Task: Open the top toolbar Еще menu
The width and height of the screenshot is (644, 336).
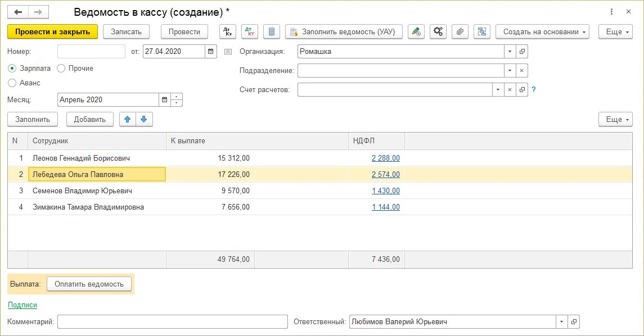Action: (x=615, y=31)
